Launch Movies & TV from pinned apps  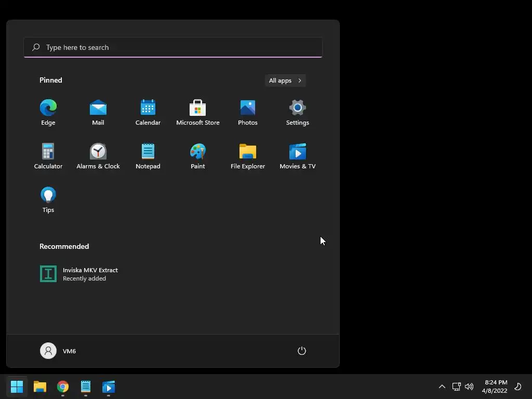(x=298, y=156)
